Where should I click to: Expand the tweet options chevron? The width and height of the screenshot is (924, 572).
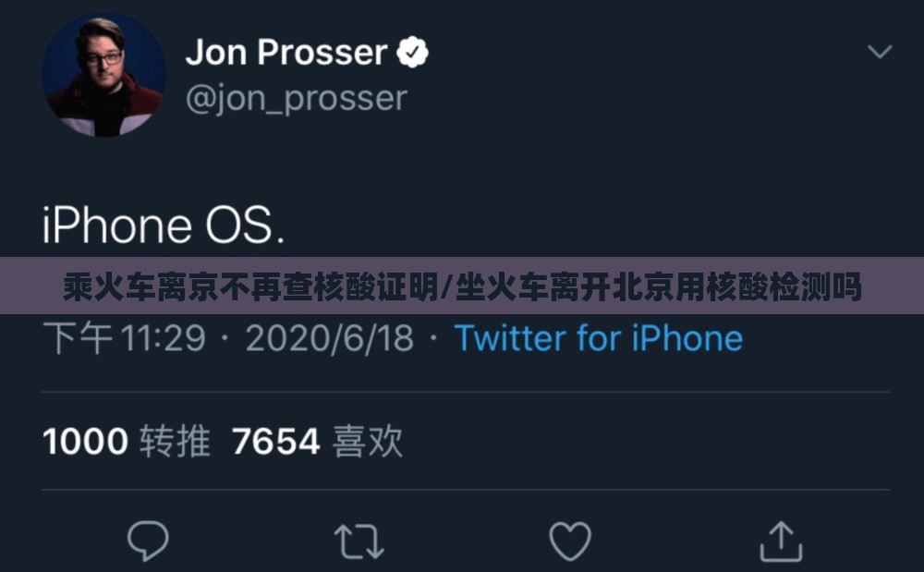click(880, 52)
